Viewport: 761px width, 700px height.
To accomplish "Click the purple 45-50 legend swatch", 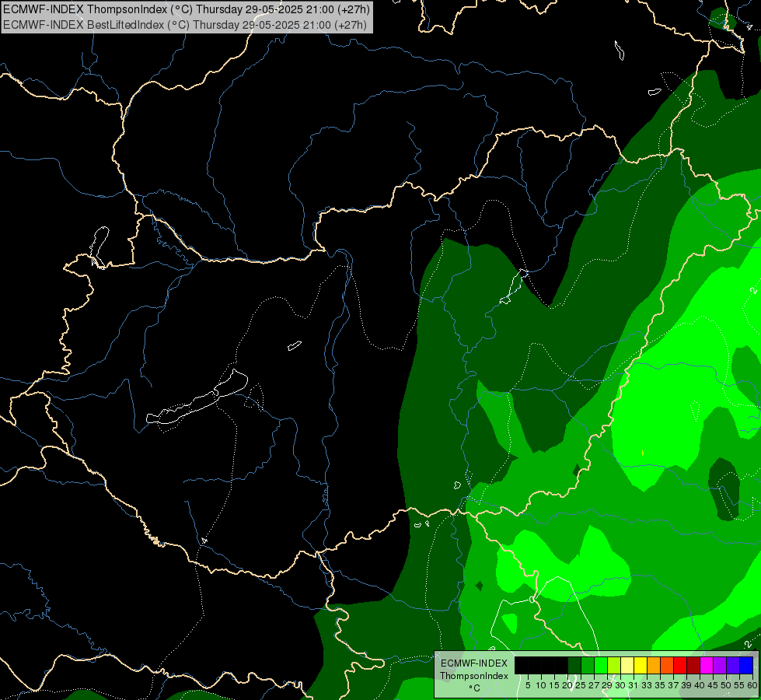I will point(721,665).
